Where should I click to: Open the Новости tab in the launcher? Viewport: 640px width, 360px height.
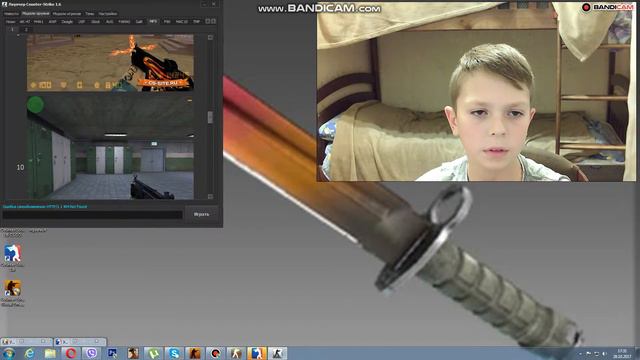tap(11, 13)
